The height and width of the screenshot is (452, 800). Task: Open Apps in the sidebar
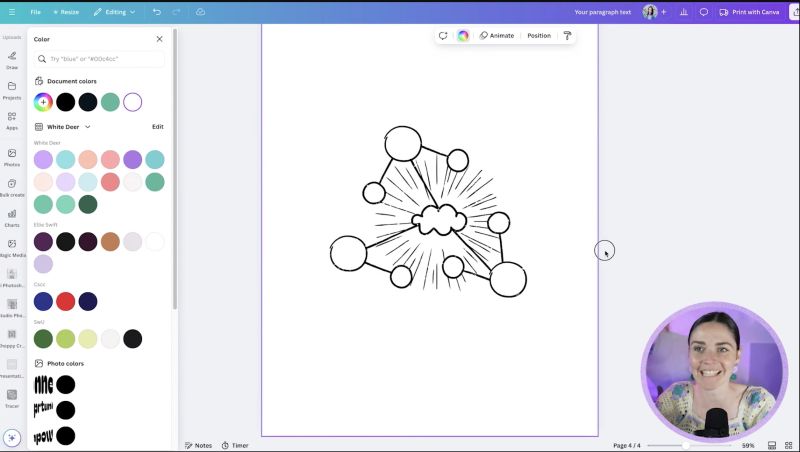(12, 121)
